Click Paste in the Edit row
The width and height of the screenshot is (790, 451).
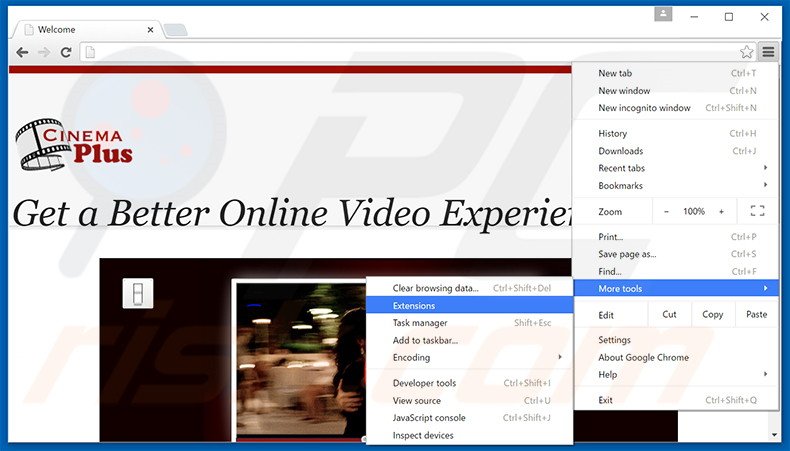[756, 314]
